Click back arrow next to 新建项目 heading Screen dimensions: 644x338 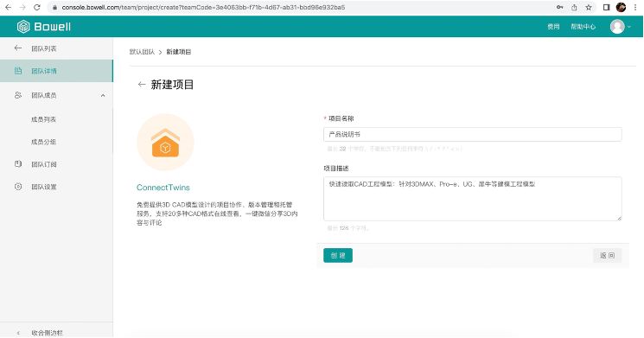tap(142, 85)
